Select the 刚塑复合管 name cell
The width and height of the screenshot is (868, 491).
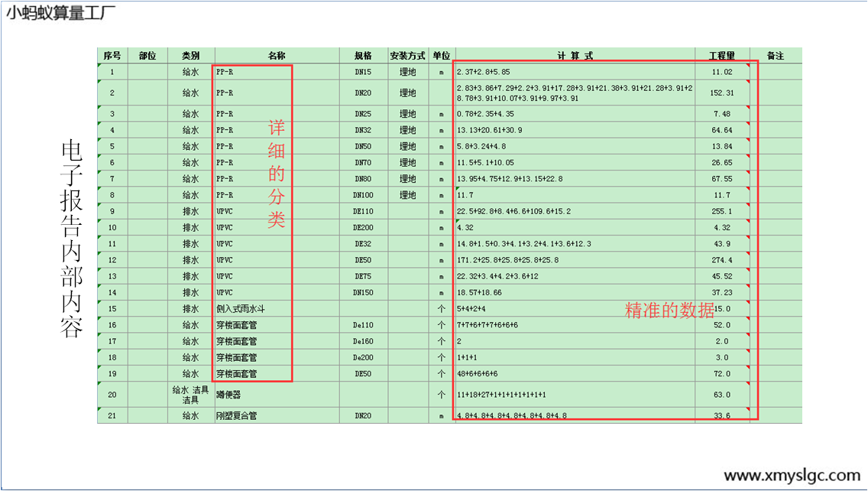tap(237, 416)
